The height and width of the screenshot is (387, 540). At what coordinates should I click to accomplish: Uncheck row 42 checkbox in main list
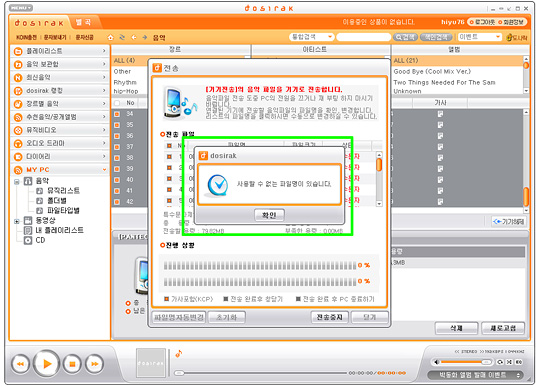click(x=117, y=202)
